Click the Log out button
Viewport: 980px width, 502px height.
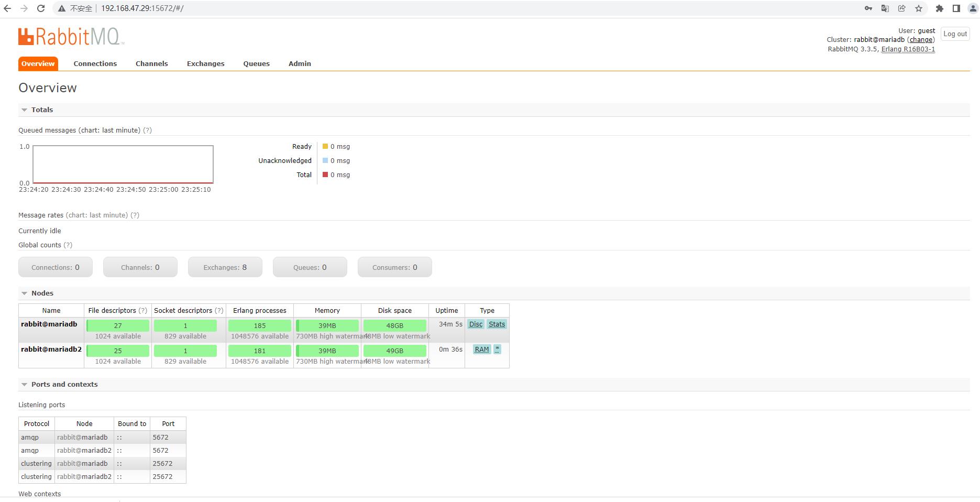pyautogui.click(x=955, y=34)
